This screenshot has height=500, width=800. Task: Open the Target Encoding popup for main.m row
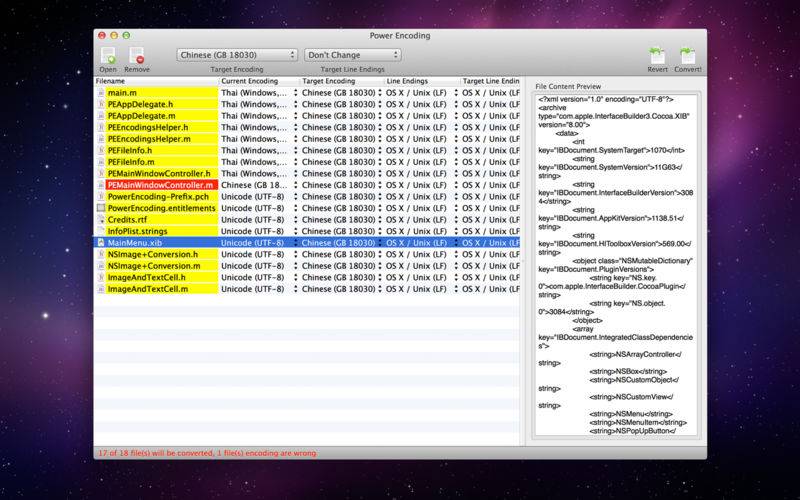(377, 92)
